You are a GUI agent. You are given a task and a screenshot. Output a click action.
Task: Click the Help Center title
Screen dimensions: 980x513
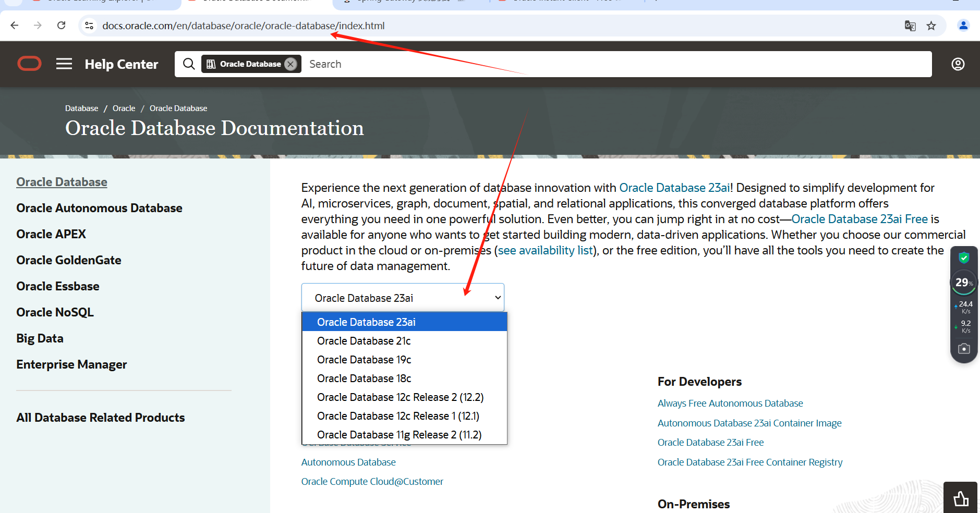(x=122, y=64)
